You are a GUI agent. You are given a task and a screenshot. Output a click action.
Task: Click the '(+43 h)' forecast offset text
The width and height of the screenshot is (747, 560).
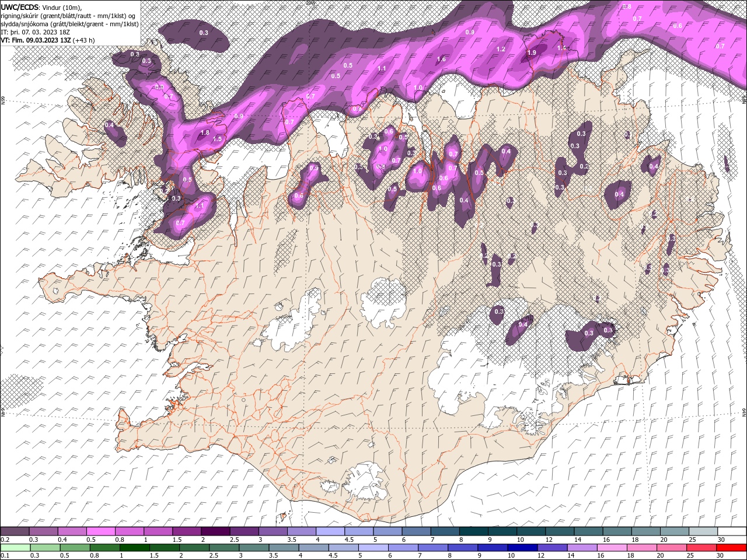(x=85, y=40)
